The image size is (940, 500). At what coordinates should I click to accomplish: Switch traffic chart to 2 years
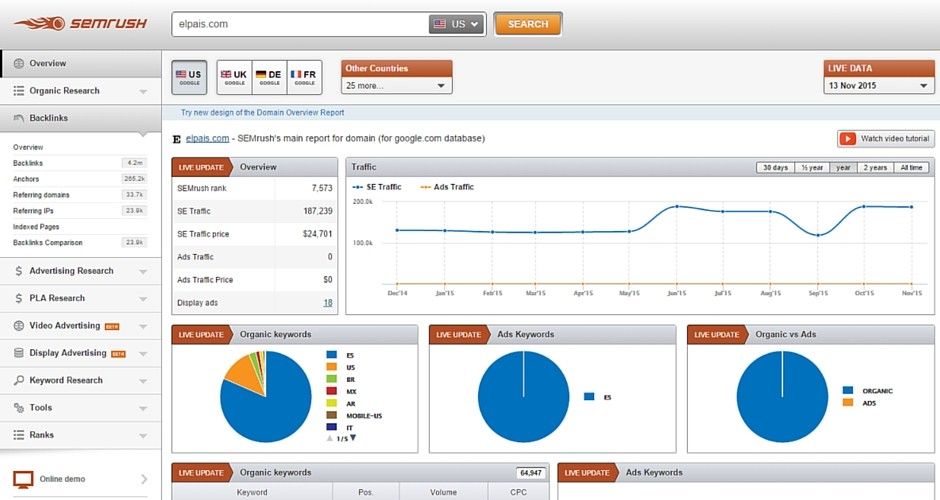(875, 168)
